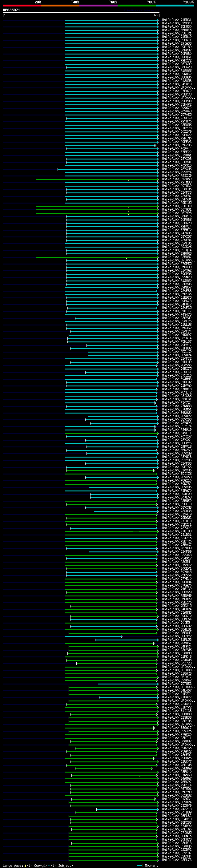Click the white query sequence ruler bar
The width and height of the screenshot is (197, 868).
(x=81, y=12)
